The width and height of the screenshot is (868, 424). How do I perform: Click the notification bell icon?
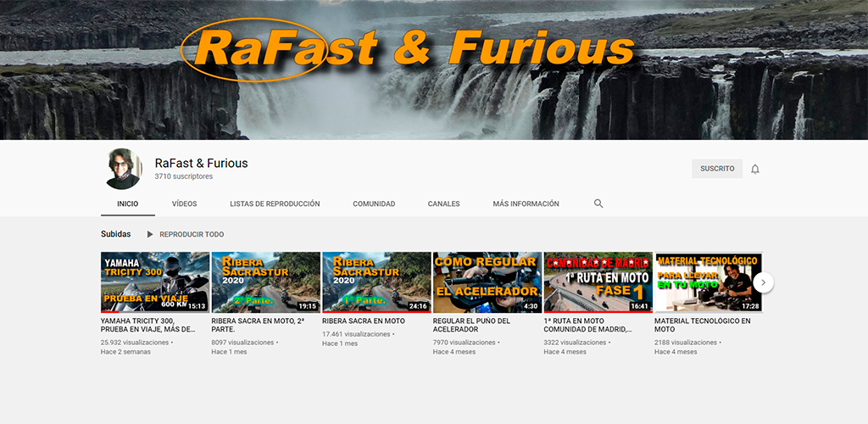tap(755, 169)
